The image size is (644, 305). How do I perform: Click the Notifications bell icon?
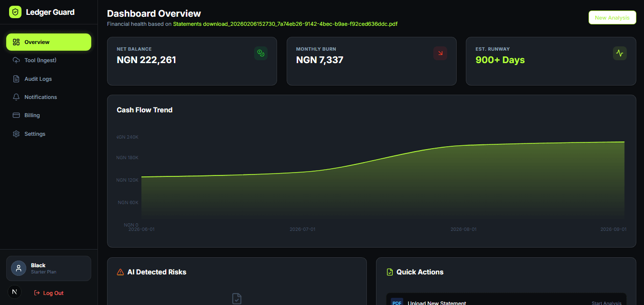tap(16, 97)
